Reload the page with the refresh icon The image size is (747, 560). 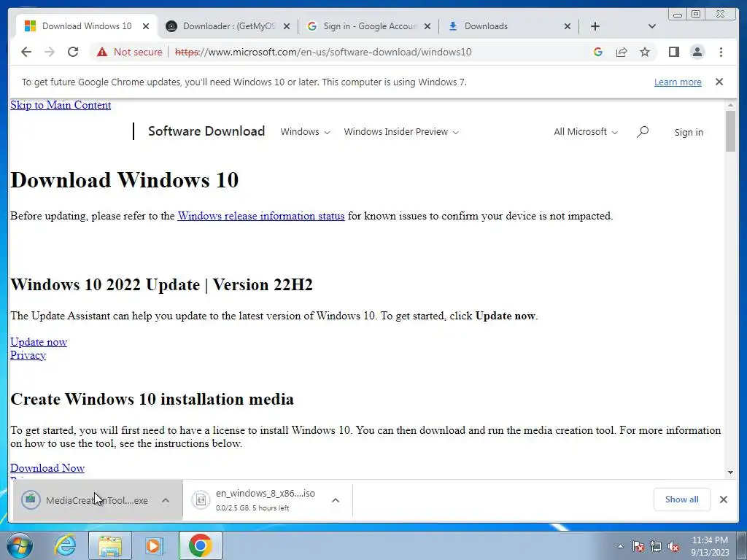(73, 52)
